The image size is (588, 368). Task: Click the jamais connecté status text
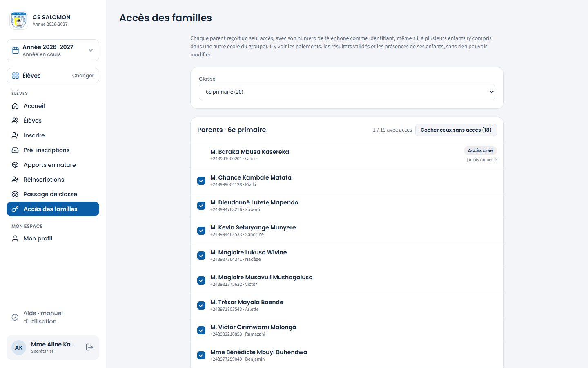(482, 160)
